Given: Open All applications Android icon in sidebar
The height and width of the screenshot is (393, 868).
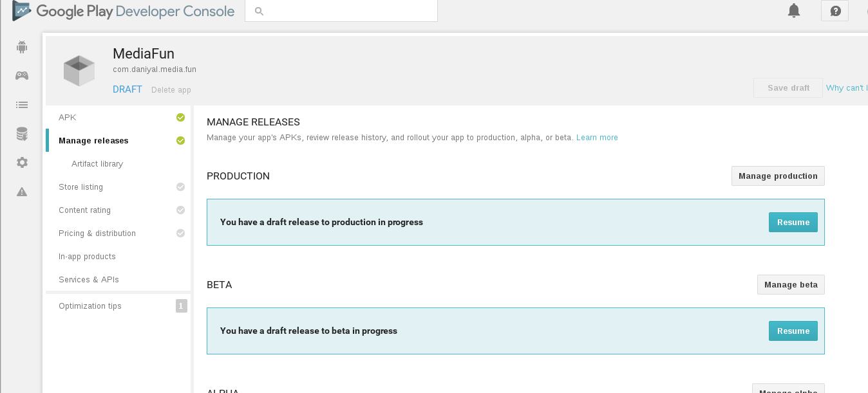Looking at the screenshot, I should [22, 47].
